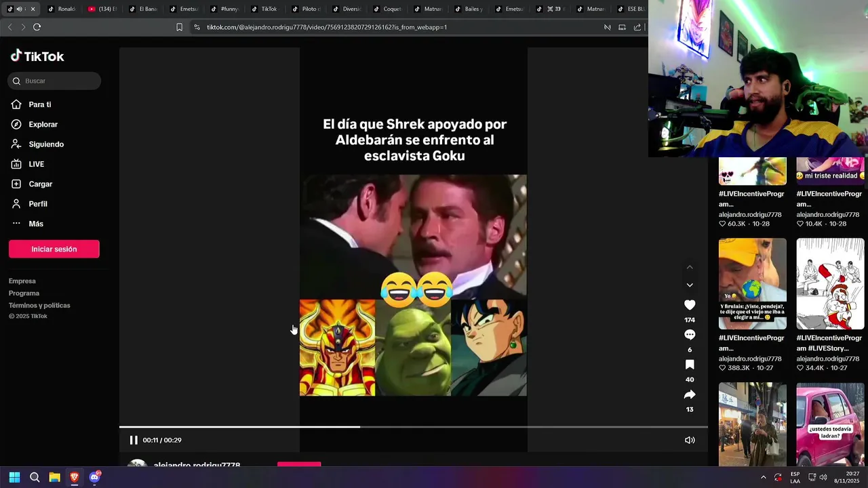Switch to the ESE BLU tab
The image size is (868, 488).
click(631, 9)
